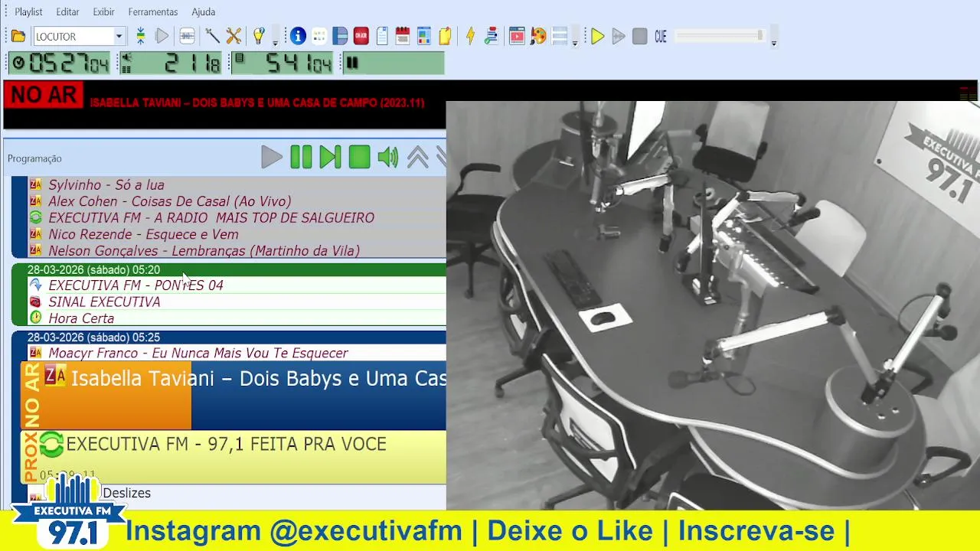Click the red video window icon
980x551 pixels.
(x=517, y=36)
